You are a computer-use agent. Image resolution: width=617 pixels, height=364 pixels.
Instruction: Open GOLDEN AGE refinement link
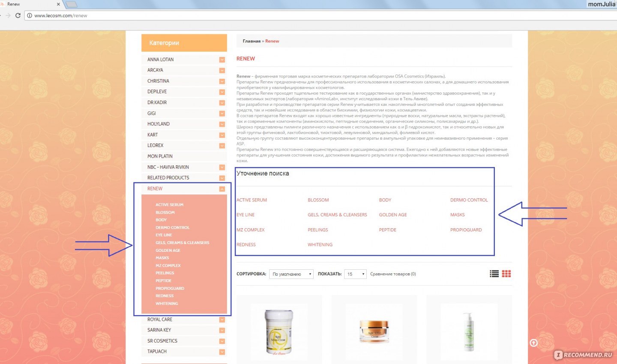[x=392, y=215]
